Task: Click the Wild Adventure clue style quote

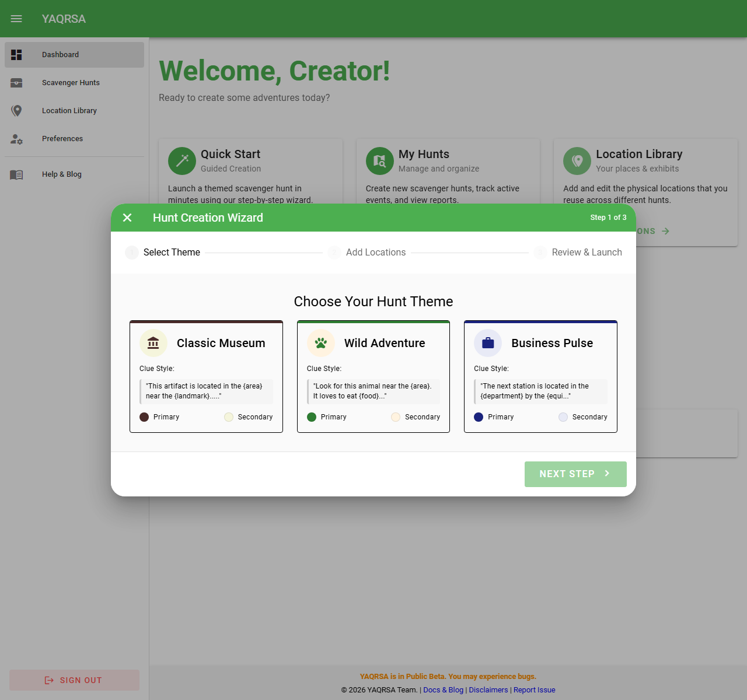Action: 373,391
